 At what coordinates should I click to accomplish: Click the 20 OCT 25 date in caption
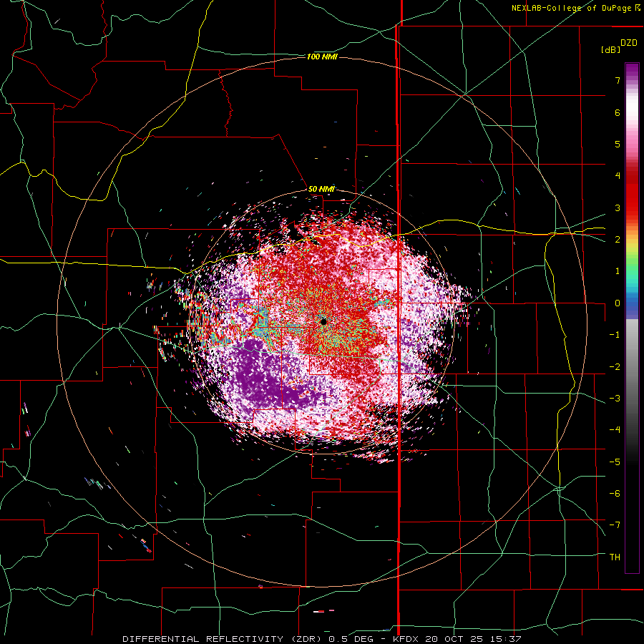pos(456,639)
